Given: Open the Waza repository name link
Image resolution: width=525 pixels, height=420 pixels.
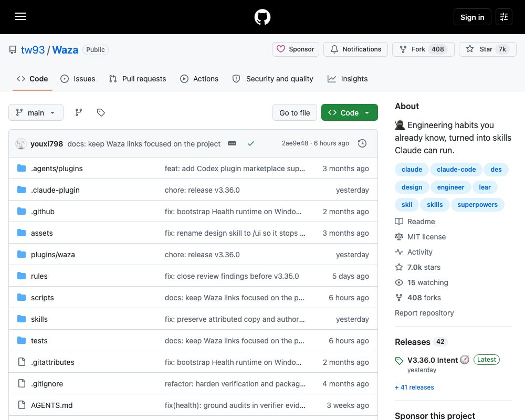Looking at the screenshot, I should click(x=65, y=50).
